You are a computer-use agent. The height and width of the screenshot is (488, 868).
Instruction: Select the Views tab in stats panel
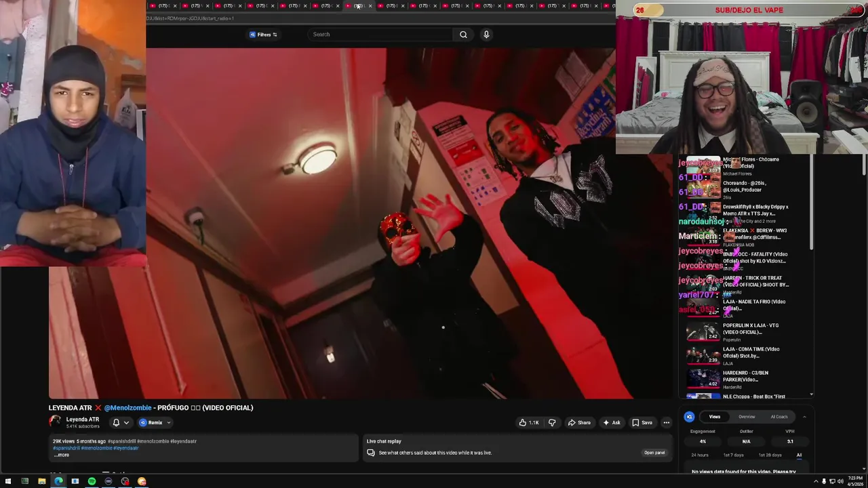pyautogui.click(x=715, y=417)
